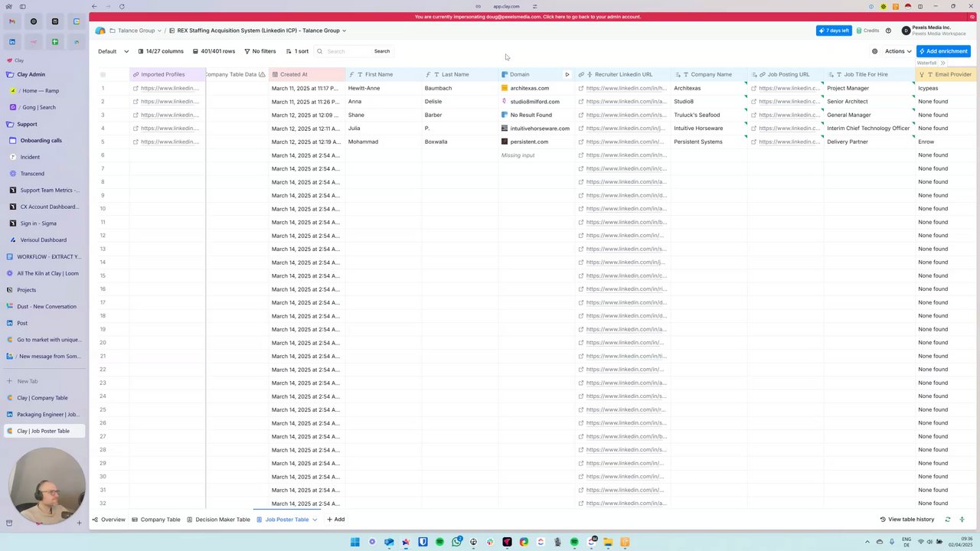Open Credits in the header
Screen dimensions: 980x551
click(x=867, y=31)
